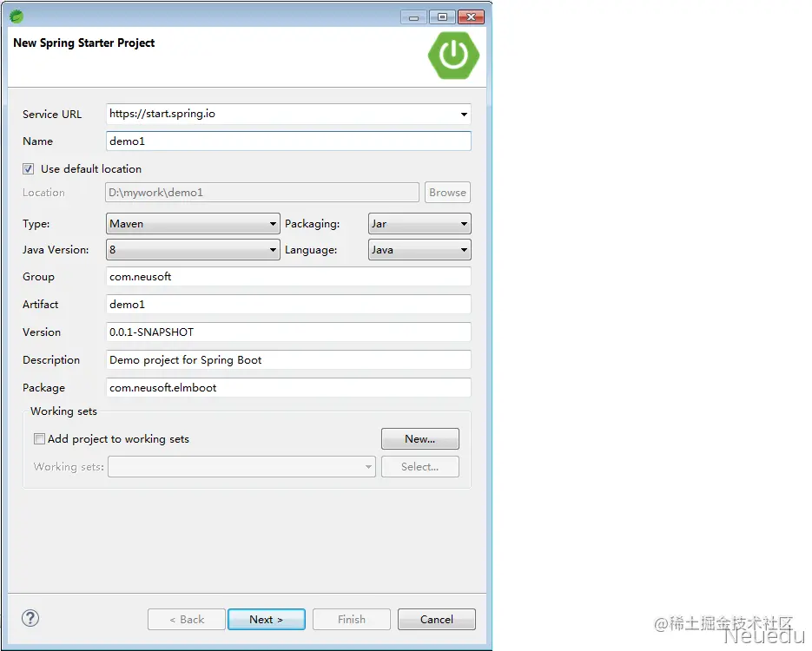
Task: Click the Spring leaf window icon
Action: click(16, 16)
